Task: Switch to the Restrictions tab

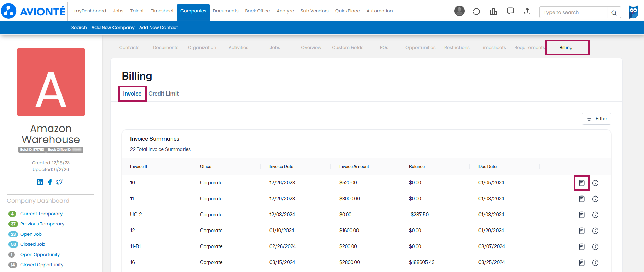Action: coord(457,48)
